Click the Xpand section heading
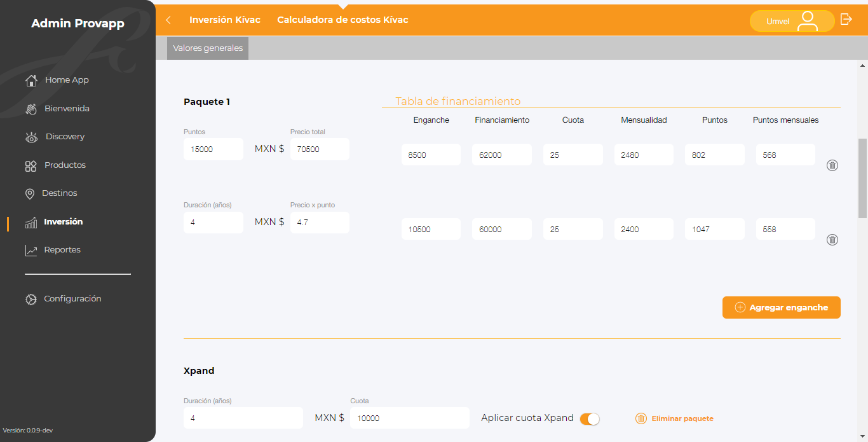The height and width of the screenshot is (442, 868). 199,371
